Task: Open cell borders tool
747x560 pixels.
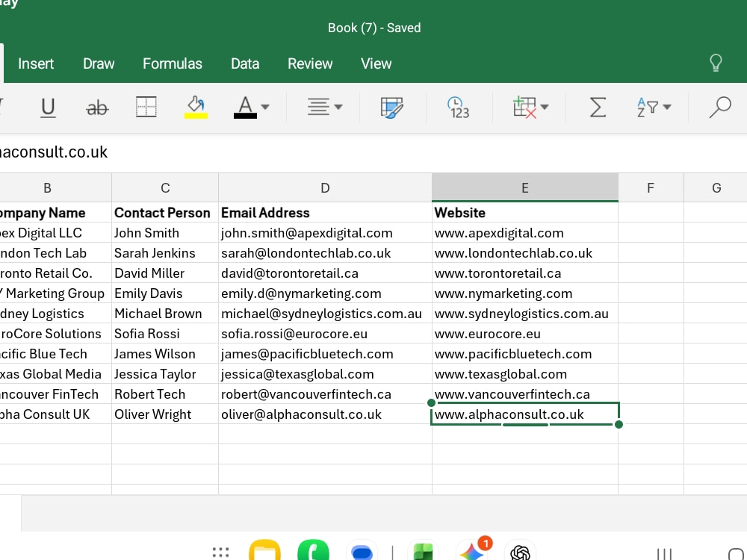Action: pos(146,107)
